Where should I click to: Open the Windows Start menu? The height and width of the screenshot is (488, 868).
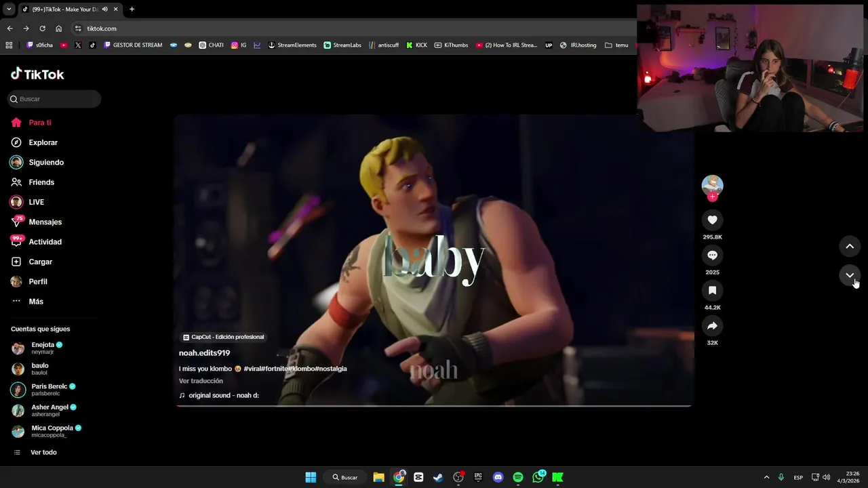pos(311,477)
